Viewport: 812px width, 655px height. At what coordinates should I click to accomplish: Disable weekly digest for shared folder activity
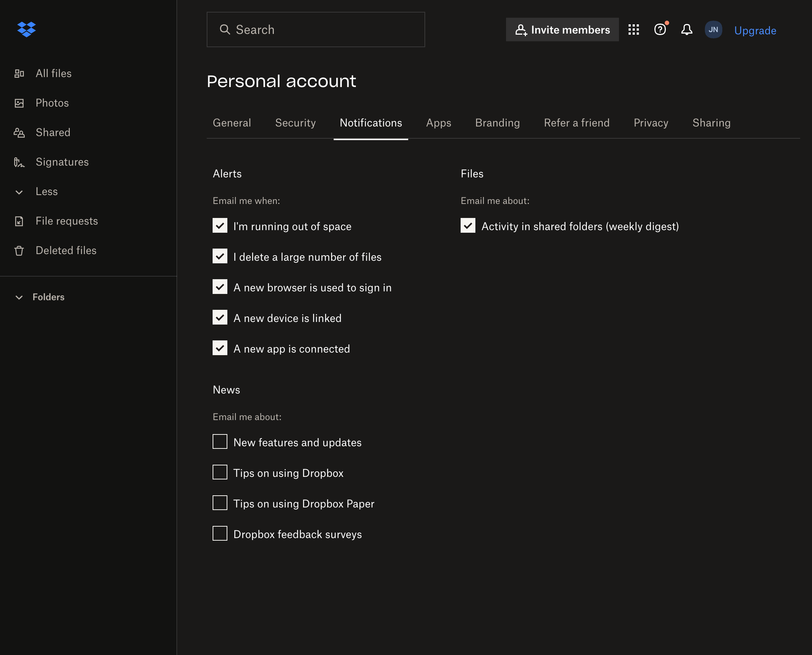point(468,226)
